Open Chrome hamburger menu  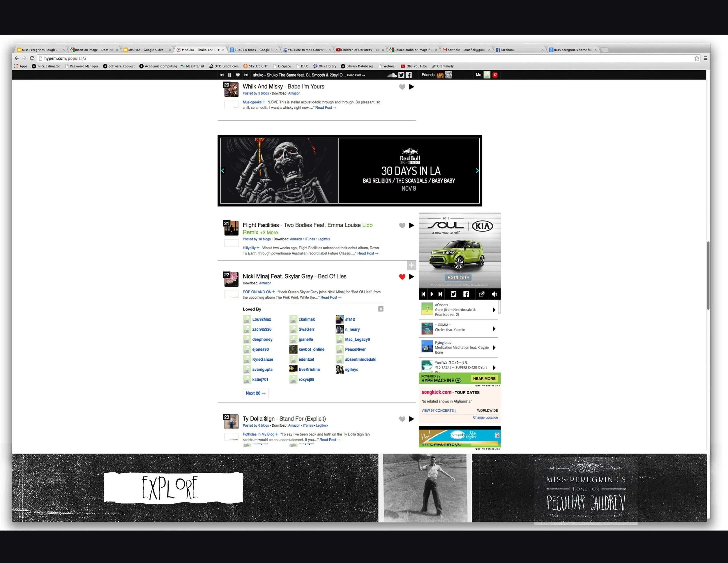click(705, 58)
